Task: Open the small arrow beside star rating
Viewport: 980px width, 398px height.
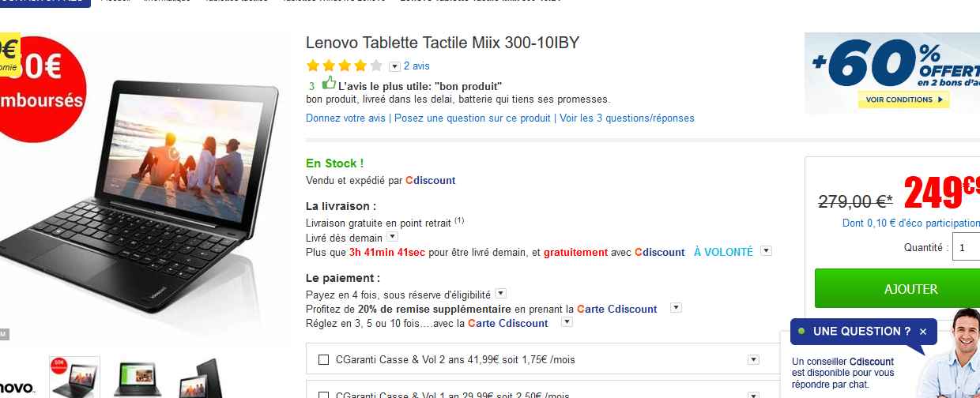Action: [394, 66]
